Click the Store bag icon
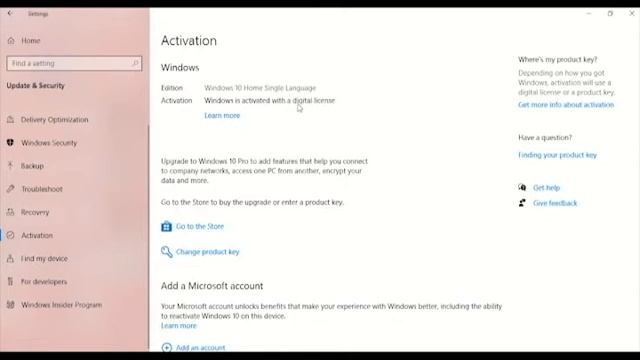 [x=166, y=226]
